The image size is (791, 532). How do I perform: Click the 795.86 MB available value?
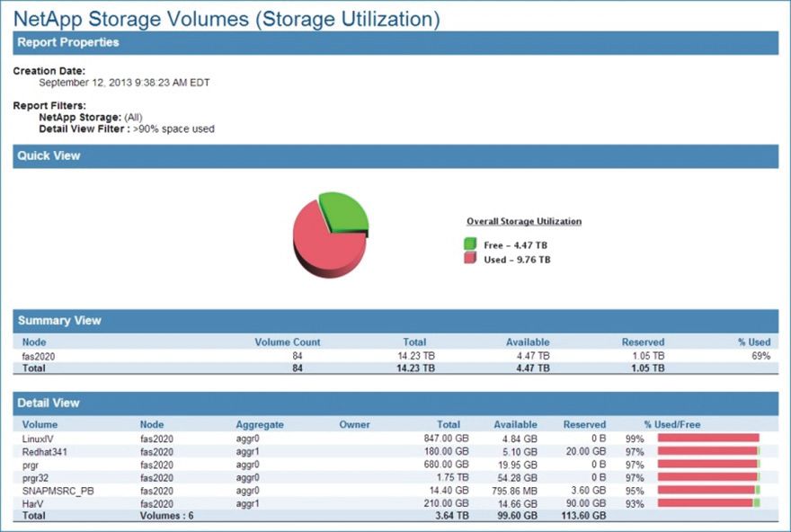tap(514, 491)
